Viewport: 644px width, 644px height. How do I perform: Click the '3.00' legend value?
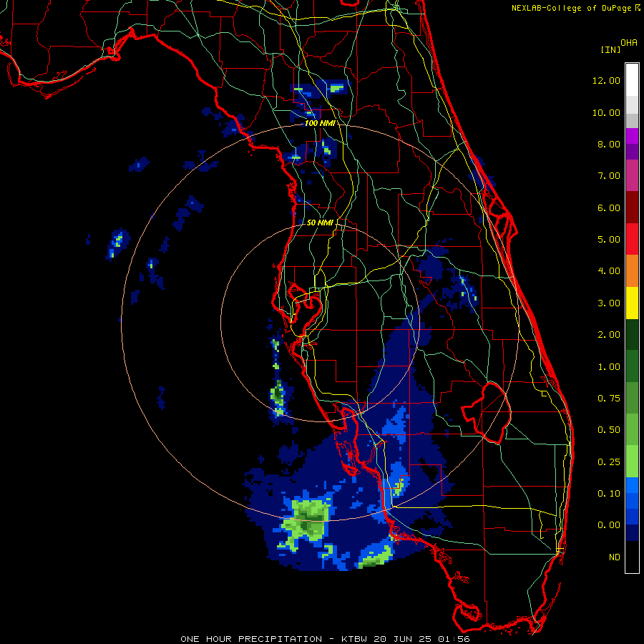click(609, 303)
